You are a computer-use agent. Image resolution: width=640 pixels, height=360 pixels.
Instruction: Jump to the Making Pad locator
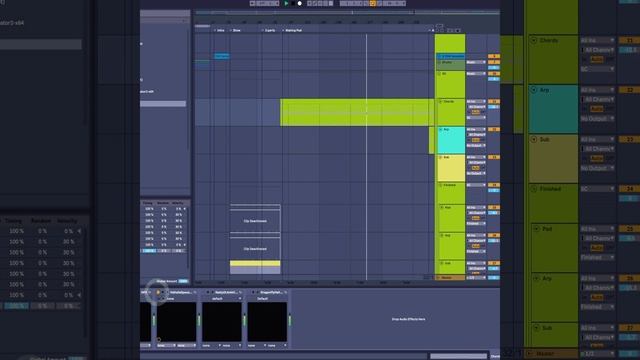[293, 30]
